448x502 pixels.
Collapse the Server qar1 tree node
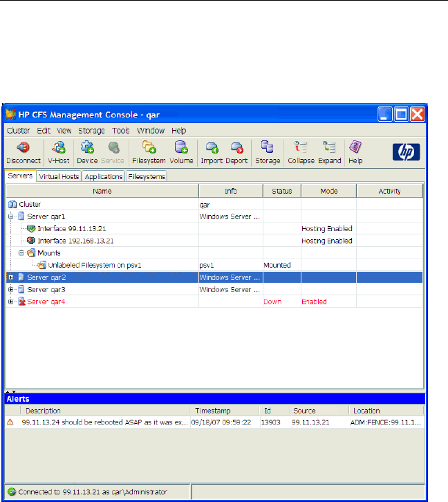pos(11,216)
